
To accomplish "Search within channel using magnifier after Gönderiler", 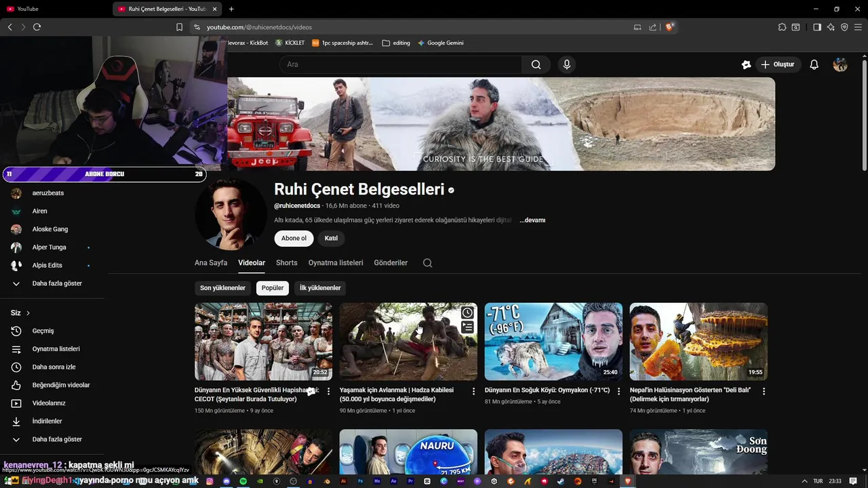I will pyautogui.click(x=427, y=263).
